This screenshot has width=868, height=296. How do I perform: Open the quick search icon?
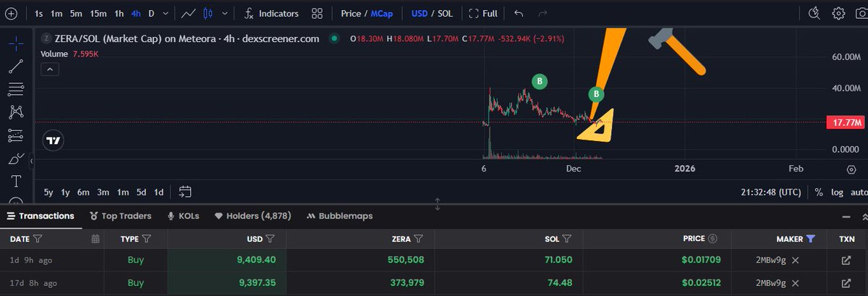coord(814,13)
